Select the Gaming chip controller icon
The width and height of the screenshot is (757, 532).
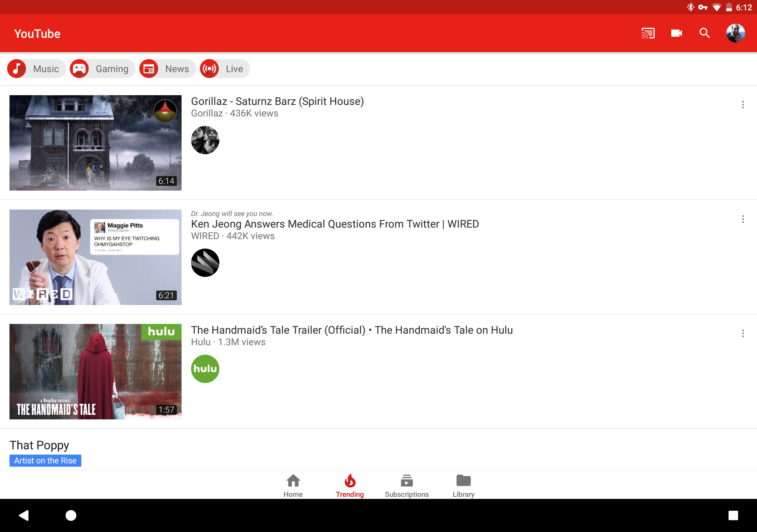[x=80, y=69]
